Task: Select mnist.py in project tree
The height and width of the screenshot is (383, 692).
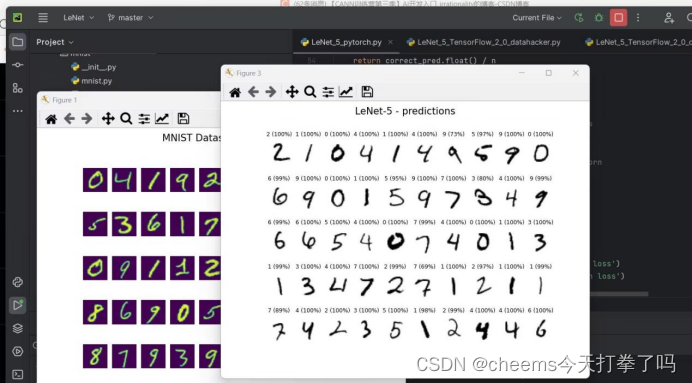Action: coord(91,81)
